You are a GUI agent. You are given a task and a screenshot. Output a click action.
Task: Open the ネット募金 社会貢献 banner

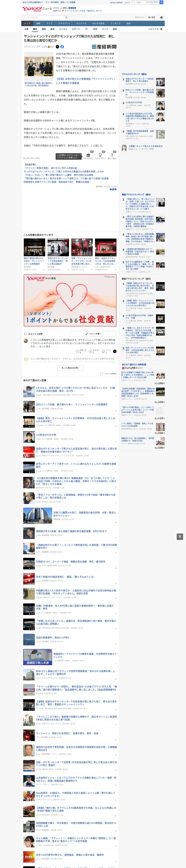[70, 300]
